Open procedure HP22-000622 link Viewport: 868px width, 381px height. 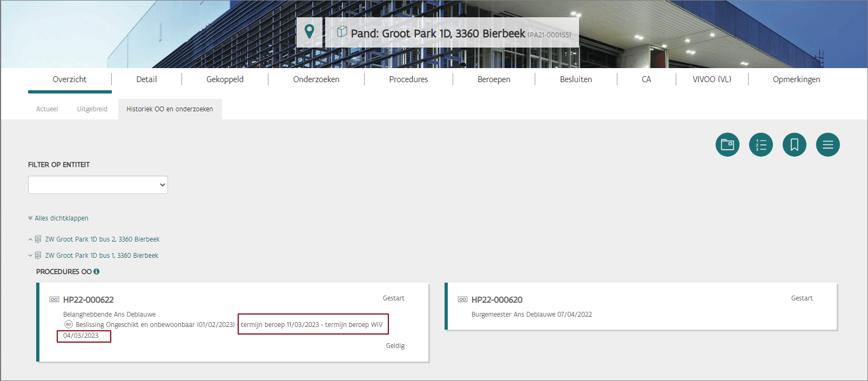coord(88,300)
